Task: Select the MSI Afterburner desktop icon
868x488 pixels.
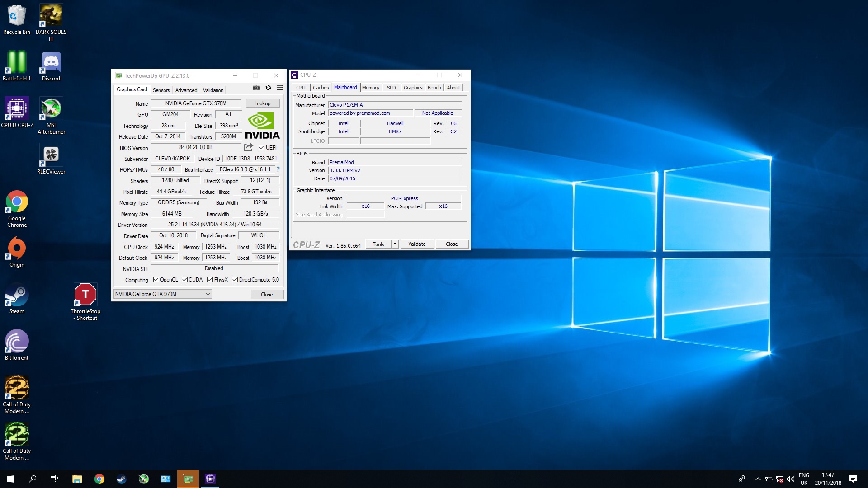Action: 51,116
